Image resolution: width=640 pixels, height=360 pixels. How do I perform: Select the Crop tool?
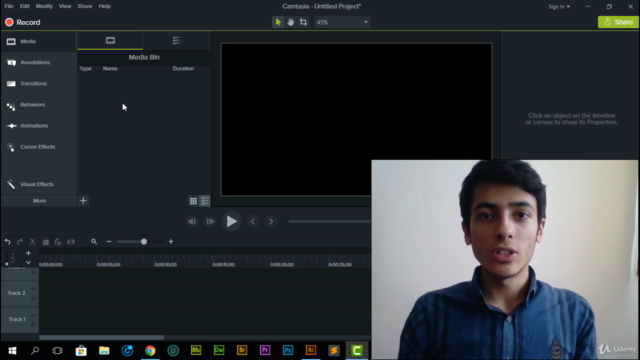(303, 22)
